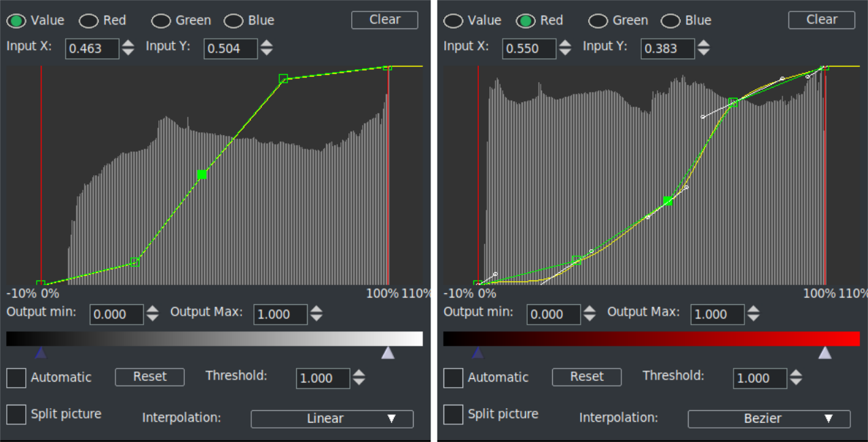
Task: Increase Output Max with the left panel stepper
Action: pyautogui.click(x=317, y=310)
